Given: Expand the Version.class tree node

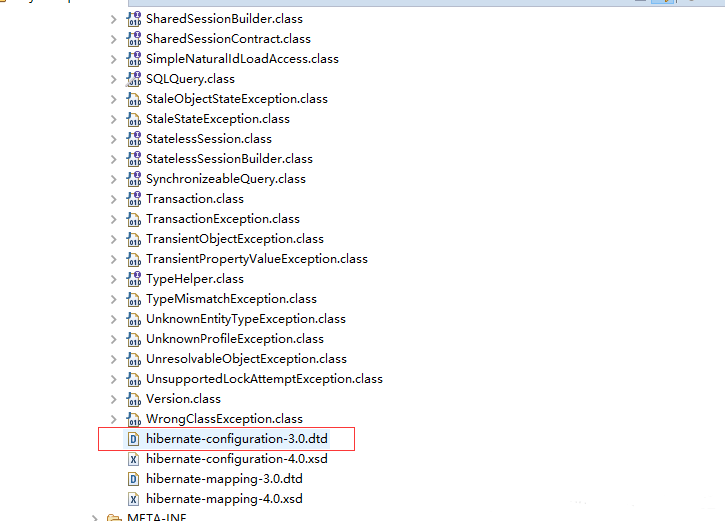Looking at the screenshot, I should (x=113, y=399).
